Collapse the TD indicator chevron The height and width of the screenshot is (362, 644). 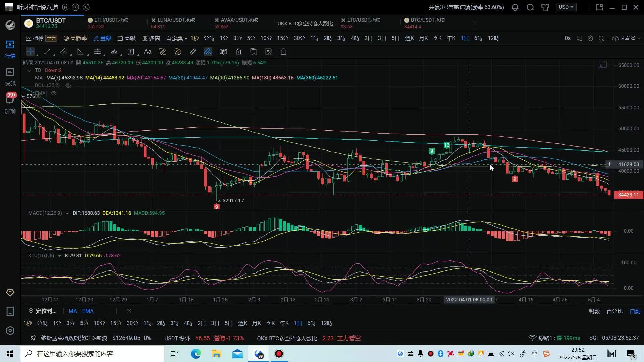click(x=29, y=70)
